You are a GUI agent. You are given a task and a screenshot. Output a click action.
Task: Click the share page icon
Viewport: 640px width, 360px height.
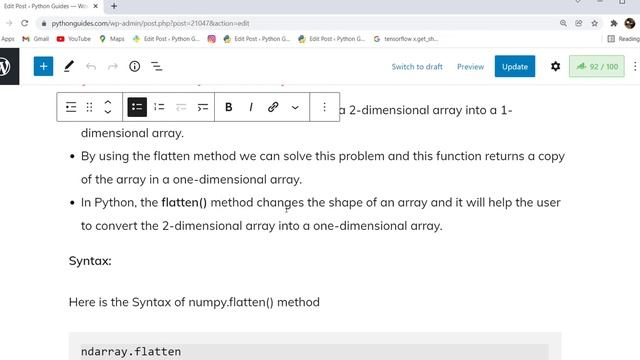point(579,23)
